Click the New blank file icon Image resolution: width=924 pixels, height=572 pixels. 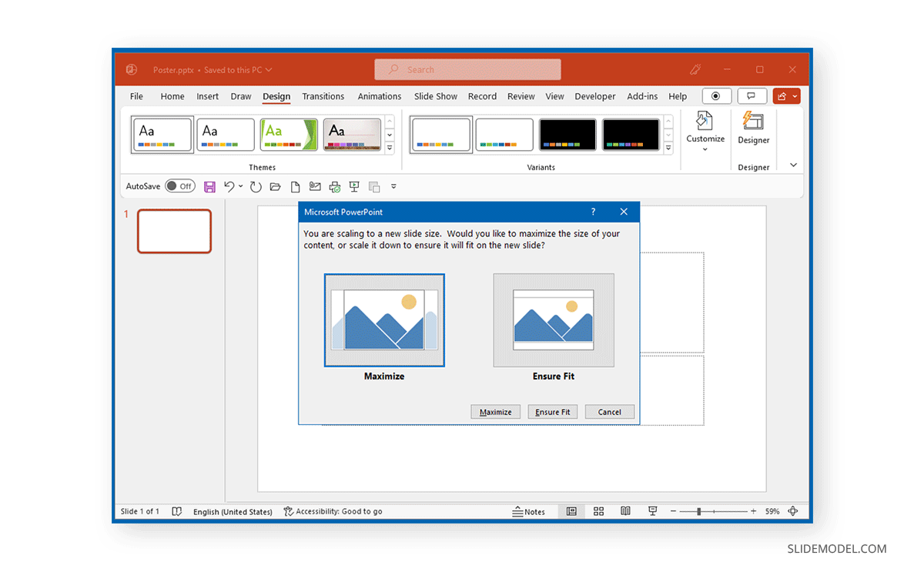(295, 186)
